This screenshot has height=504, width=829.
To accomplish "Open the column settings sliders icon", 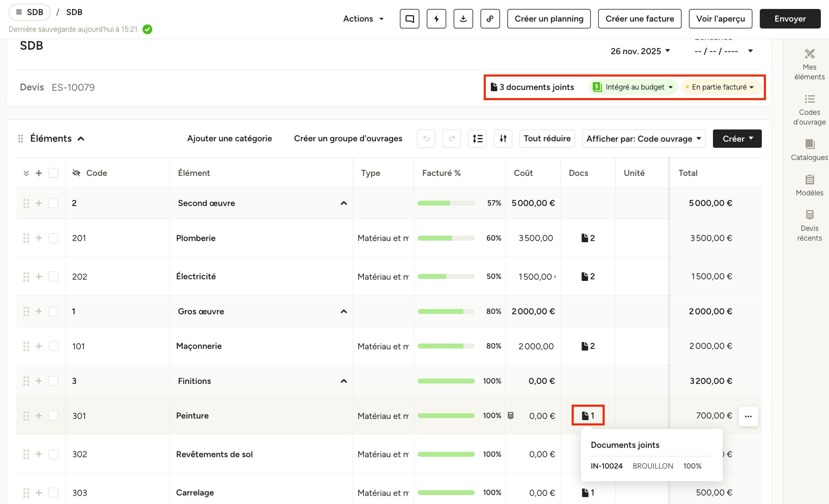I will click(503, 138).
